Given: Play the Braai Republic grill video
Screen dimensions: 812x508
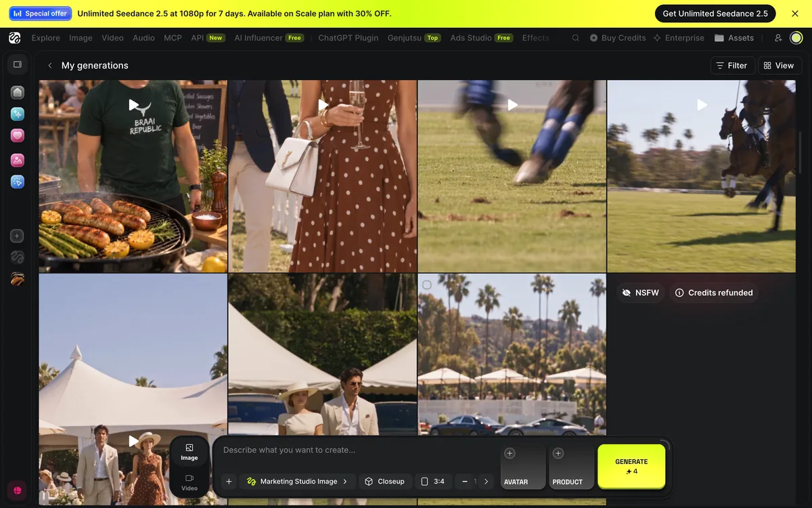Looking at the screenshot, I should click(x=133, y=105).
